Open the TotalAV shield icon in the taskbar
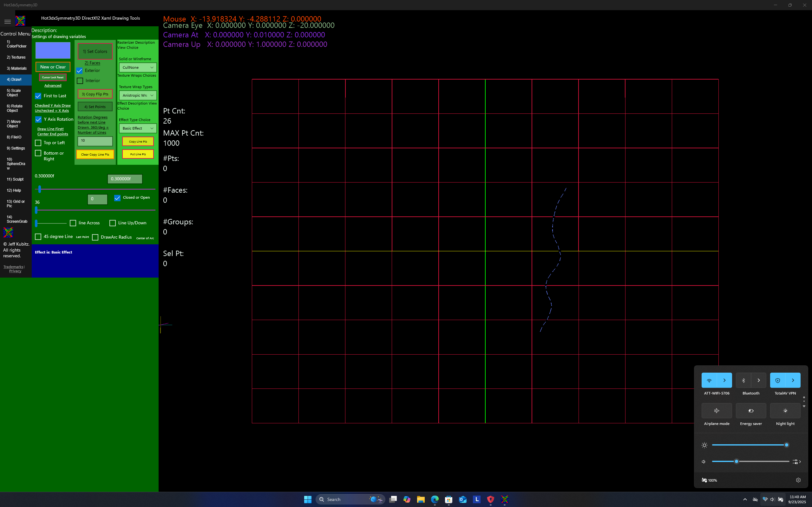The width and height of the screenshot is (812, 507). click(490, 499)
